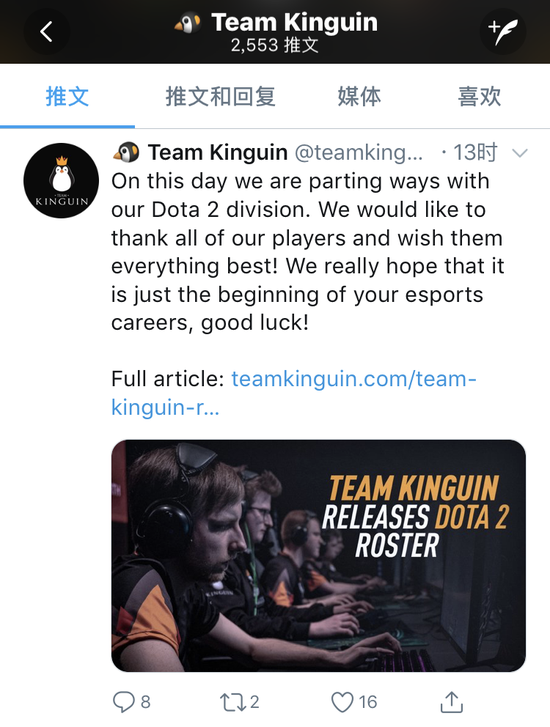Image resolution: width=550 pixels, height=727 pixels.
Task: Tap the tweet text about Dota 2 division
Action: coord(307,251)
